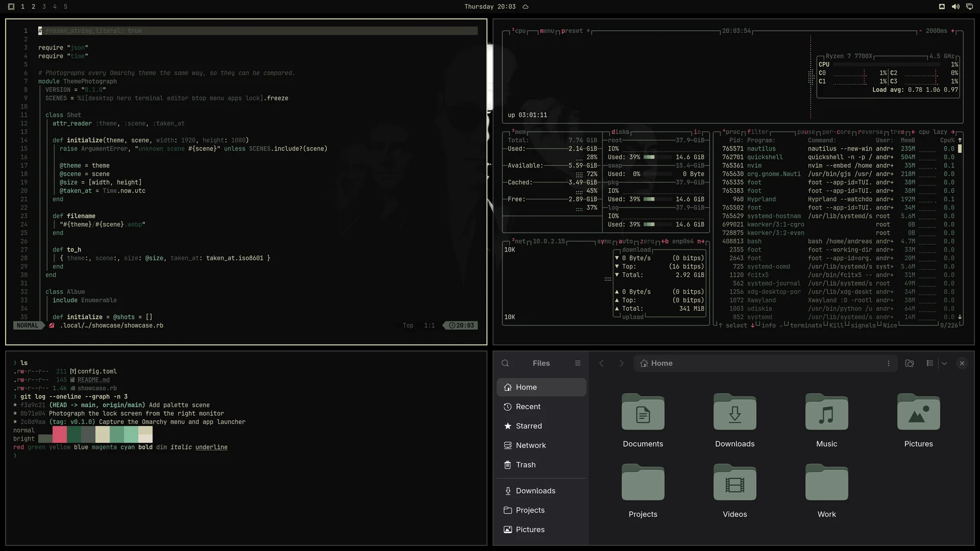
Task: Click the Home path bar location
Action: [x=656, y=363]
